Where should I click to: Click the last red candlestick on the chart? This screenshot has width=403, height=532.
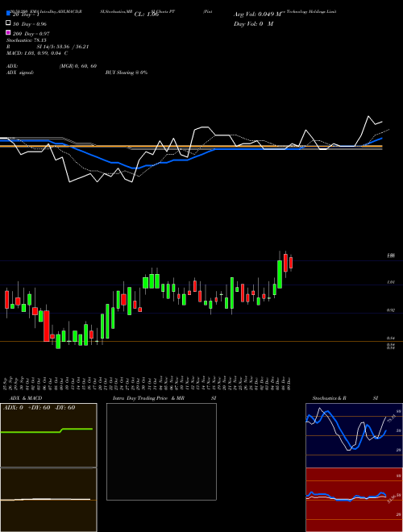click(291, 263)
